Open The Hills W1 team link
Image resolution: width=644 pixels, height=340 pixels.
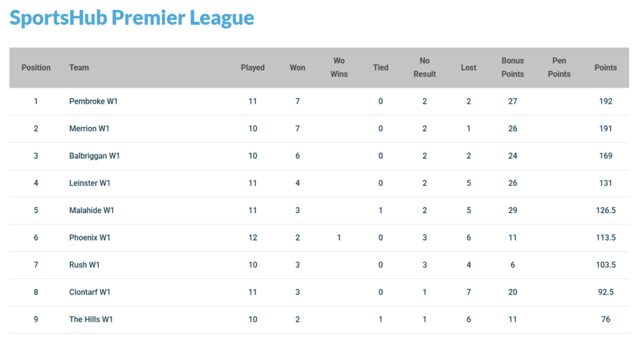pyautogui.click(x=91, y=319)
